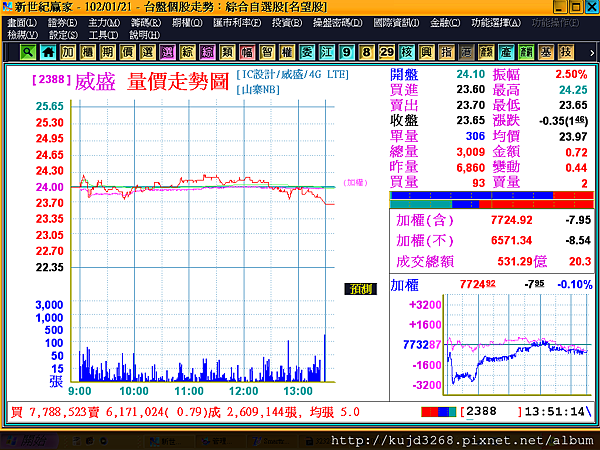Open the 加 (weighted index) toolbar icon
This screenshot has height=450, width=600.
(68, 52)
